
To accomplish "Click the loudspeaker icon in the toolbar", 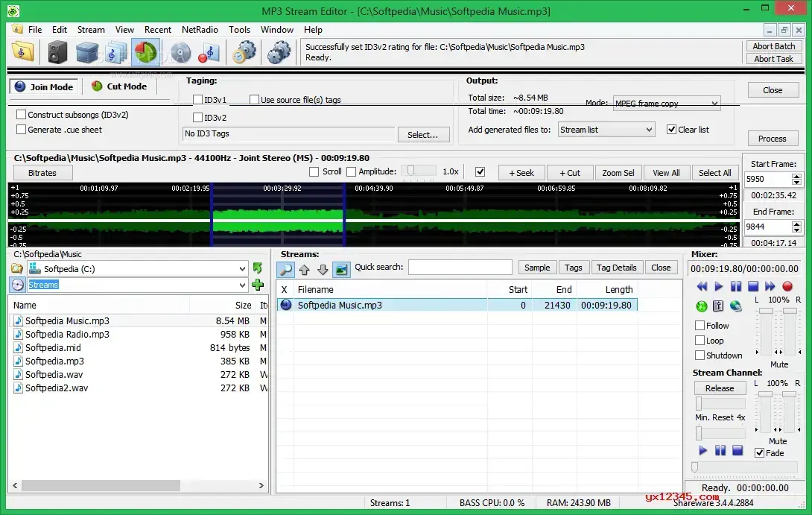I will click(x=57, y=52).
